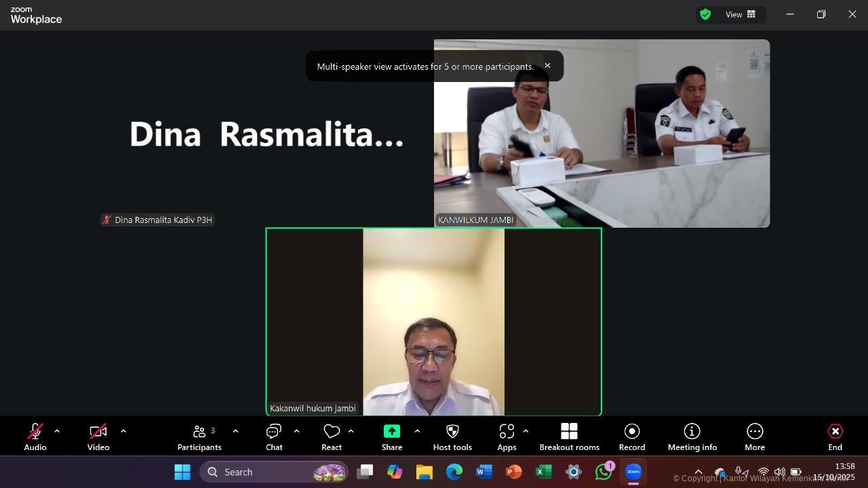Open the More options menu
This screenshot has height=488, width=868.
coord(755,437)
